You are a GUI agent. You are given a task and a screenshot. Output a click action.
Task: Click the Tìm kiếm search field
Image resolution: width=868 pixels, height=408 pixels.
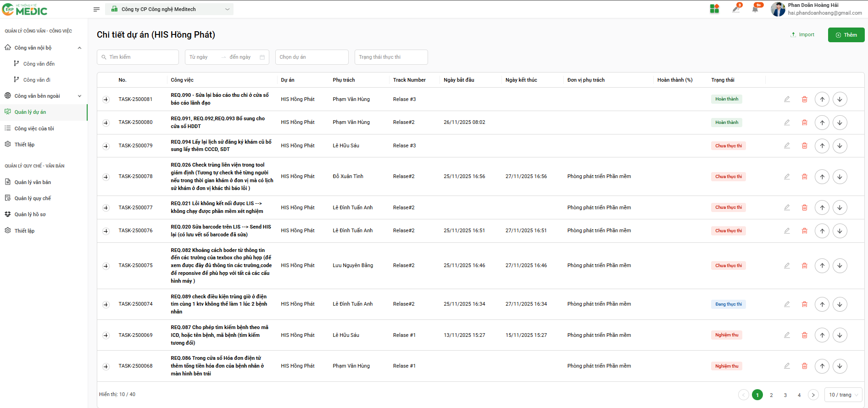click(x=138, y=57)
